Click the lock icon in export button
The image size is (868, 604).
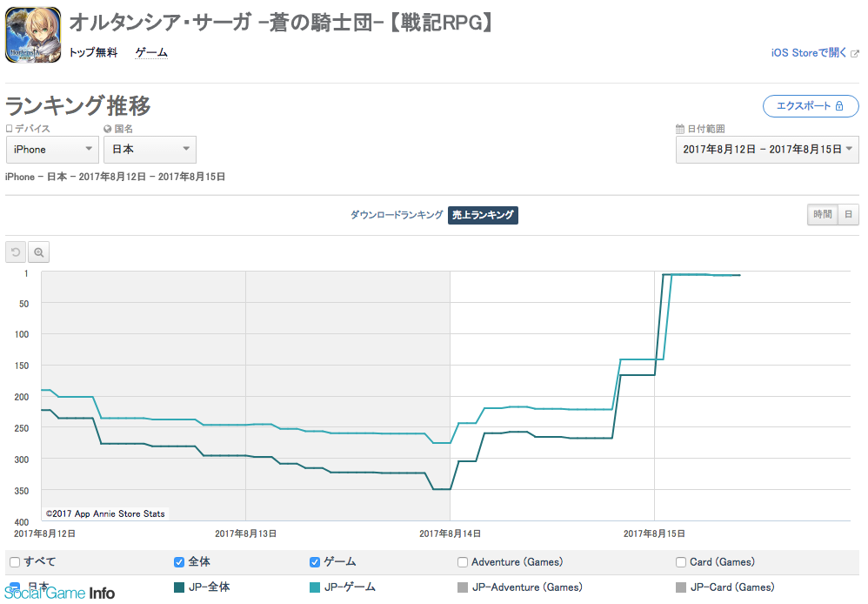click(839, 106)
